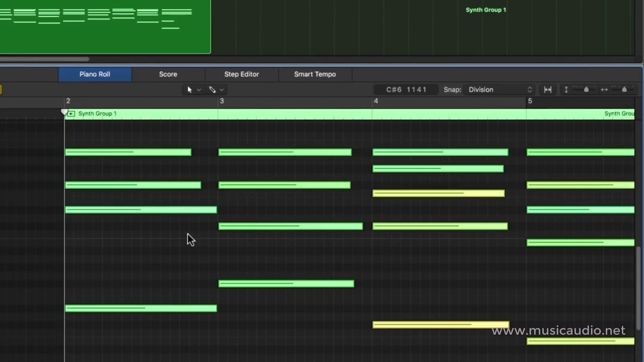
Task: Switch to the Score tab
Action: pyautogui.click(x=168, y=74)
